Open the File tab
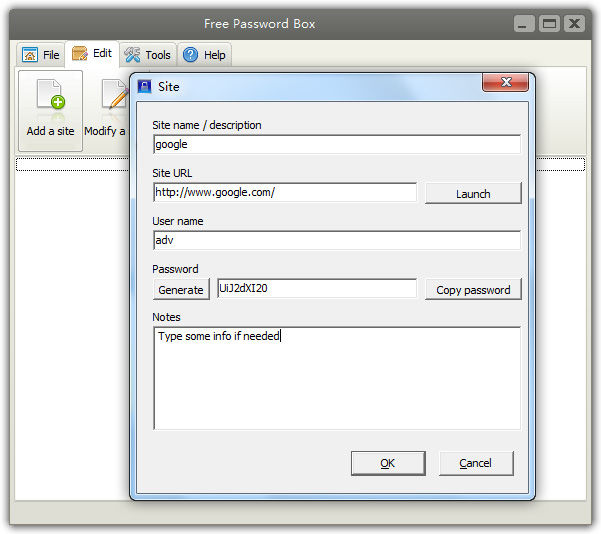The width and height of the screenshot is (601, 534). tap(41, 55)
